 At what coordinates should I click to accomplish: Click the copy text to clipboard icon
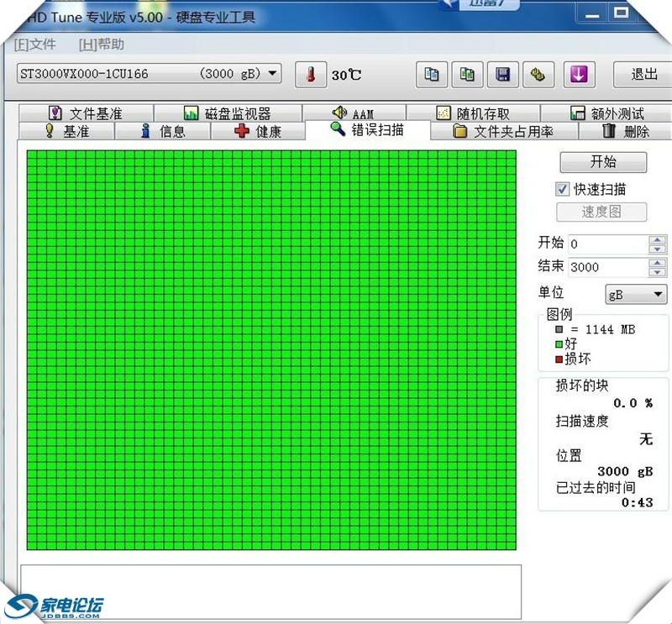pos(431,75)
